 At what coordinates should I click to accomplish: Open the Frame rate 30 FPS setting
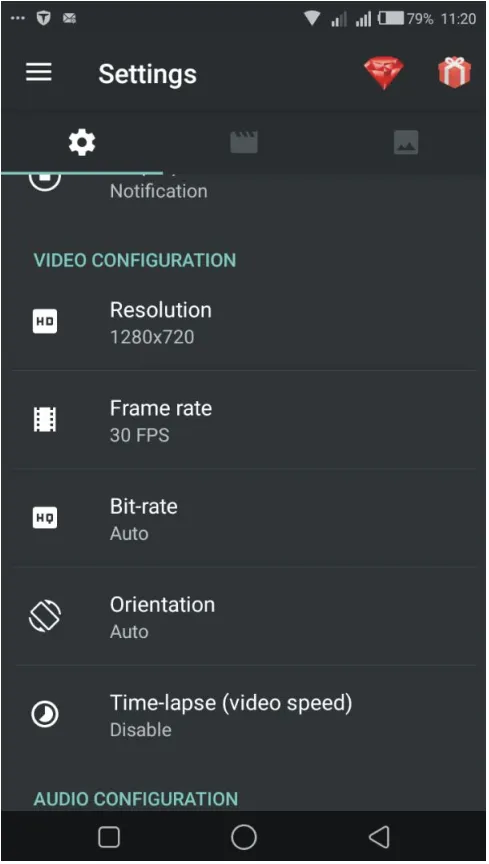tap(244, 420)
